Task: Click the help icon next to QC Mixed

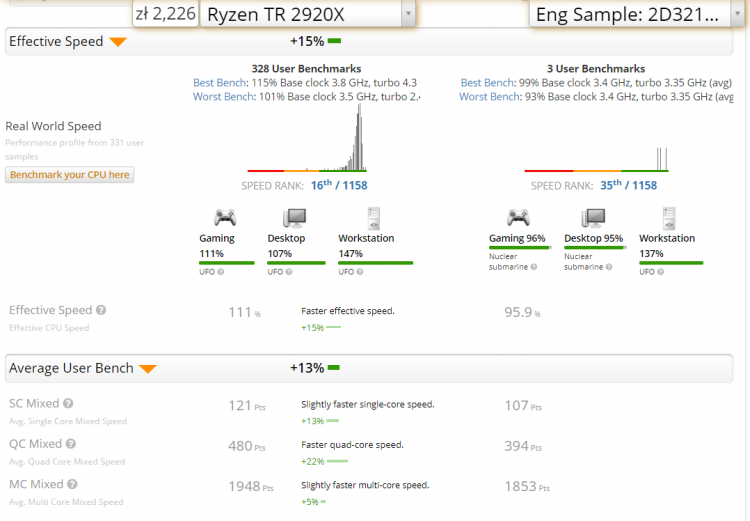Action: tap(70, 444)
